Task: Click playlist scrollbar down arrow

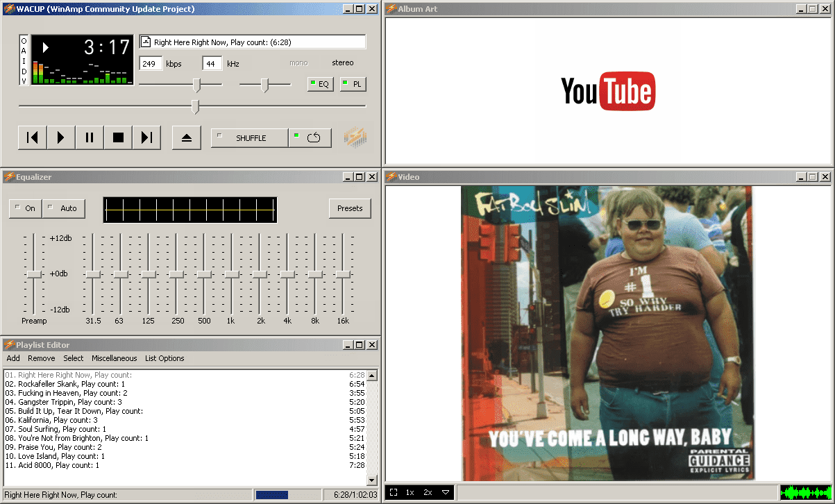Action: click(372, 480)
